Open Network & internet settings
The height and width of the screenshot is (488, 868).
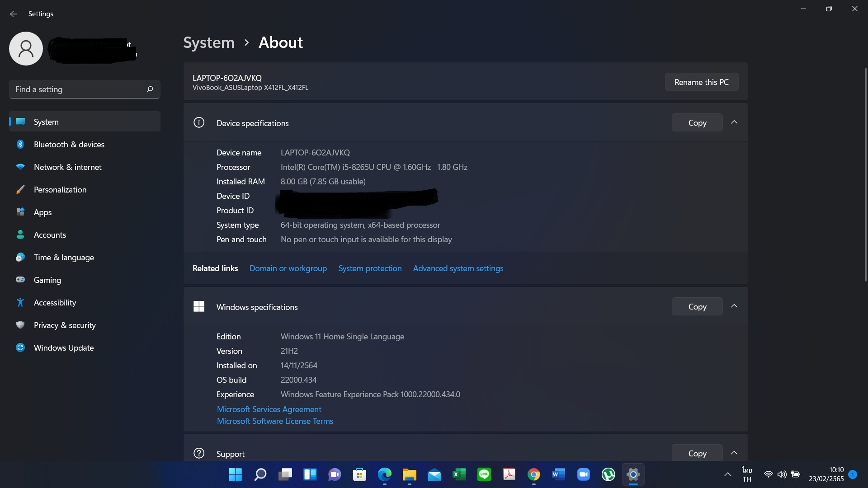coord(85,167)
